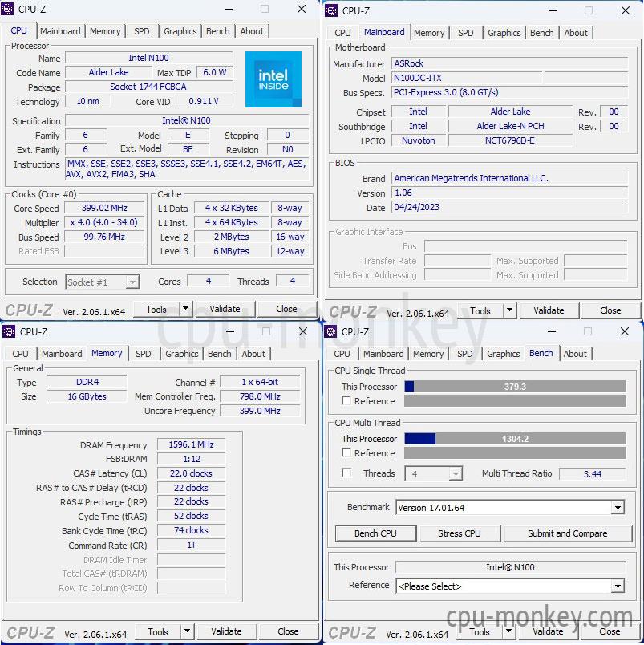
Task: Click the Multi Thread Ratio value 3.44
Action: (592, 474)
